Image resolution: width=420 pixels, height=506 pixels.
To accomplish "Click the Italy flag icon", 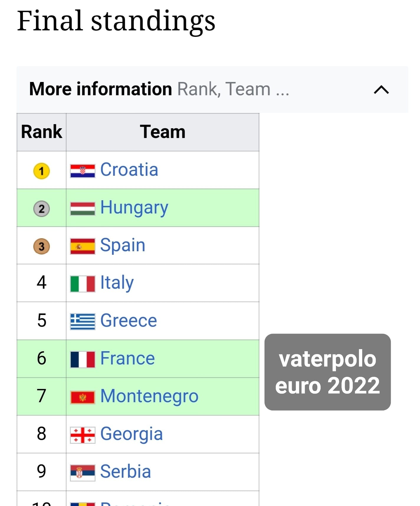I will [x=83, y=284].
